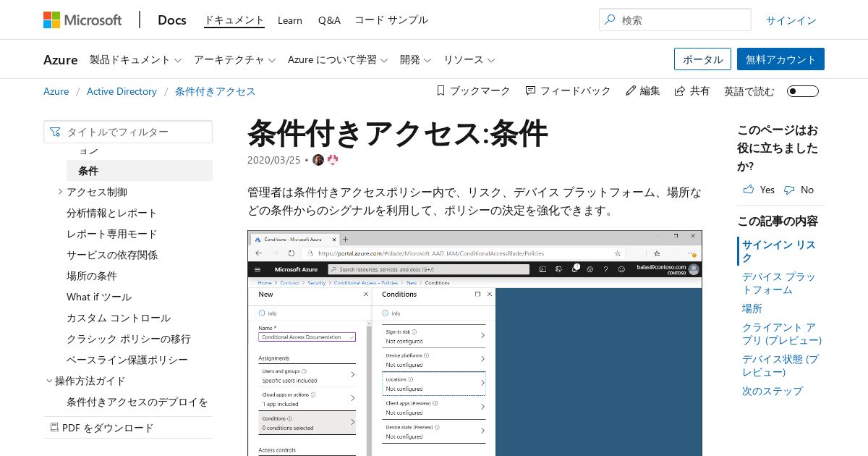Viewport: 868px width, 456px height.
Task: Click PDF をダウンロード link
Action: click(x=108, y=428)
